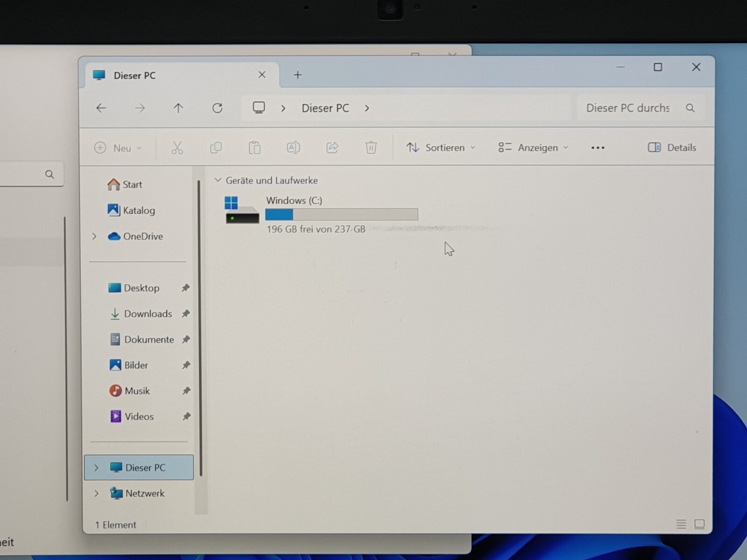Click the navigation pane scrollbar
This screenshot has width=747, height=560.
tap(200, 328)
